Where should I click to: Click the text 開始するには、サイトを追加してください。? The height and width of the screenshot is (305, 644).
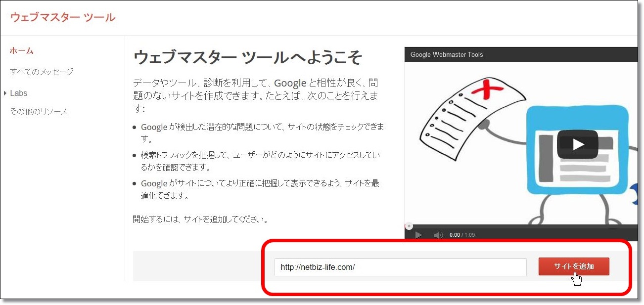tap(202, 219)
